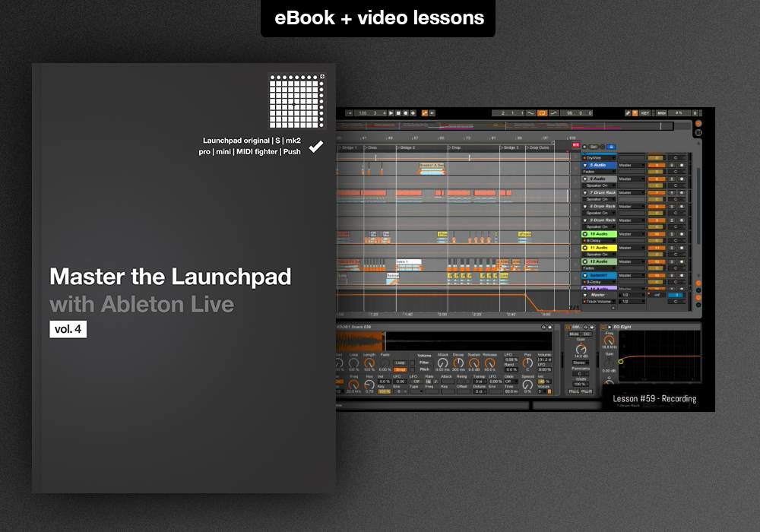The width and height of the screenshot is (760, 532).
Task: Click the Utility device hot-swap icon
Action: click(585, 327)
